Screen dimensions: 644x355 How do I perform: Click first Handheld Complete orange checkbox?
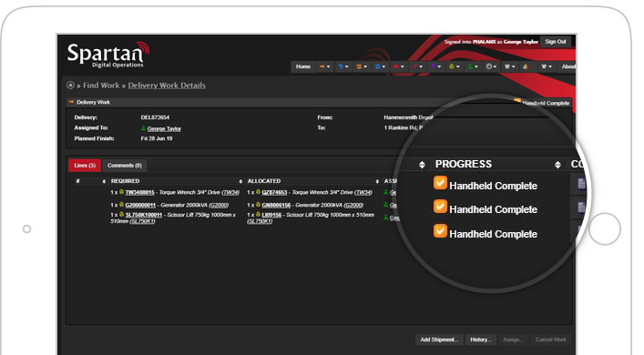440,183
